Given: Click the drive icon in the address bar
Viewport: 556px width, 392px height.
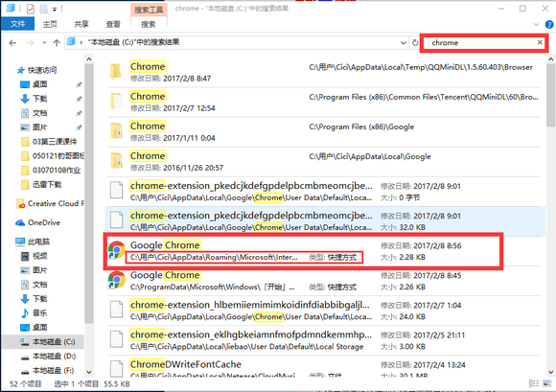Looking at the screenshot, I should click(x=71, y=42).
